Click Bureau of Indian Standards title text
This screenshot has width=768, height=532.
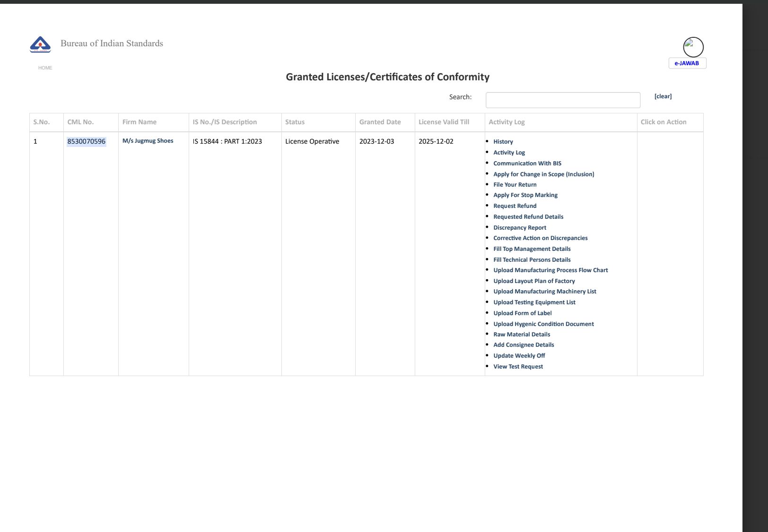(112, 43)
